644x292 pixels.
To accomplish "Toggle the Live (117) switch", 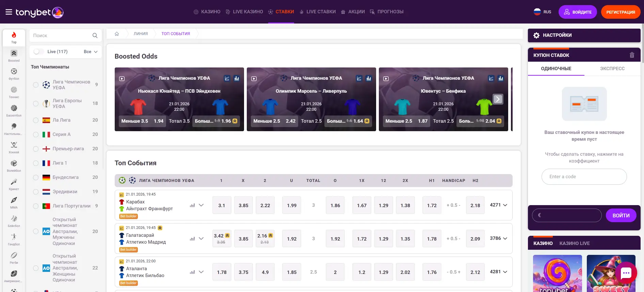I will 39,51.
